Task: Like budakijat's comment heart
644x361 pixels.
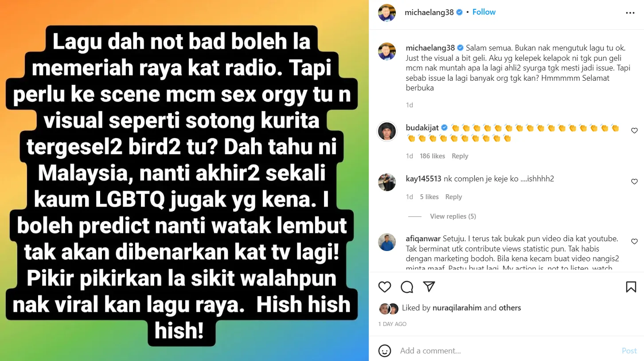Action: point(634,130)
